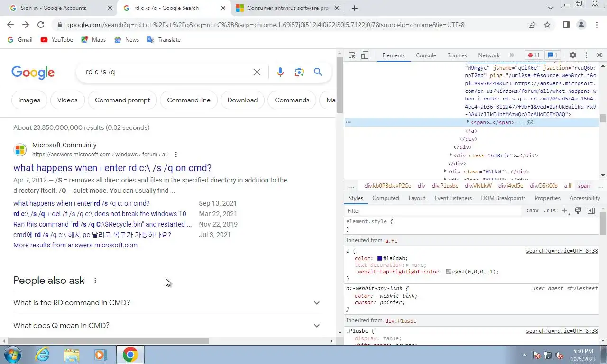Screen dimensions: 607x364
Task: Expand the span node in Elements
Action: click(468, 122)
